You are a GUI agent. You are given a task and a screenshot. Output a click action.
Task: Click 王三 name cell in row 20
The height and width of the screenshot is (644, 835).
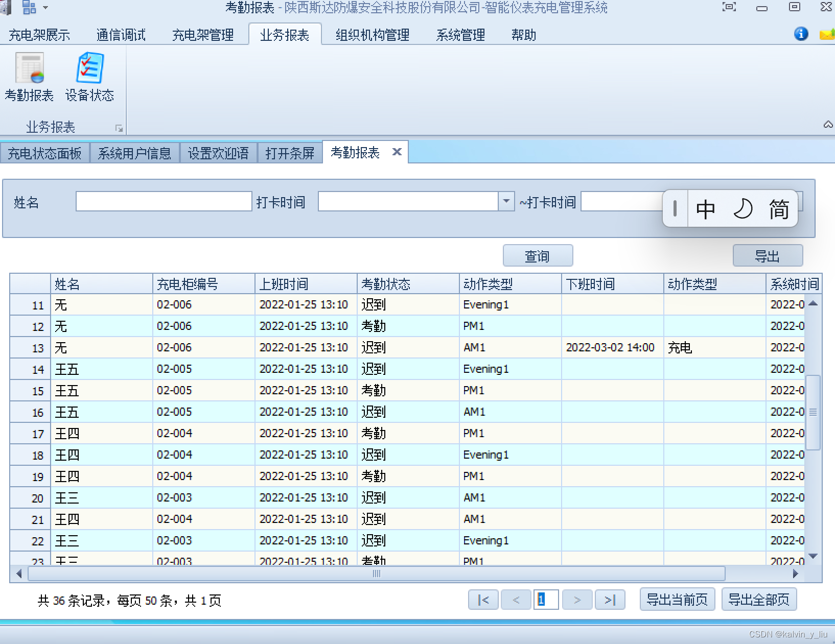pos(102,498)
